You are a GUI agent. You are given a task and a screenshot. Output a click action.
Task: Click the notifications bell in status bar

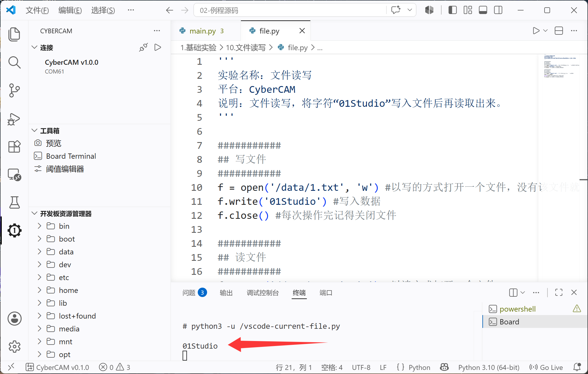click(577, 367)
